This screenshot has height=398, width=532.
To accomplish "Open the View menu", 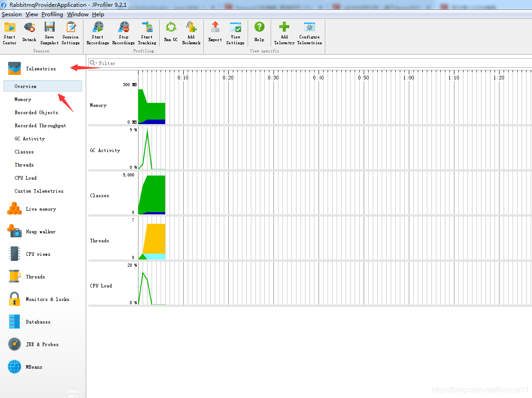I will 32,14.
